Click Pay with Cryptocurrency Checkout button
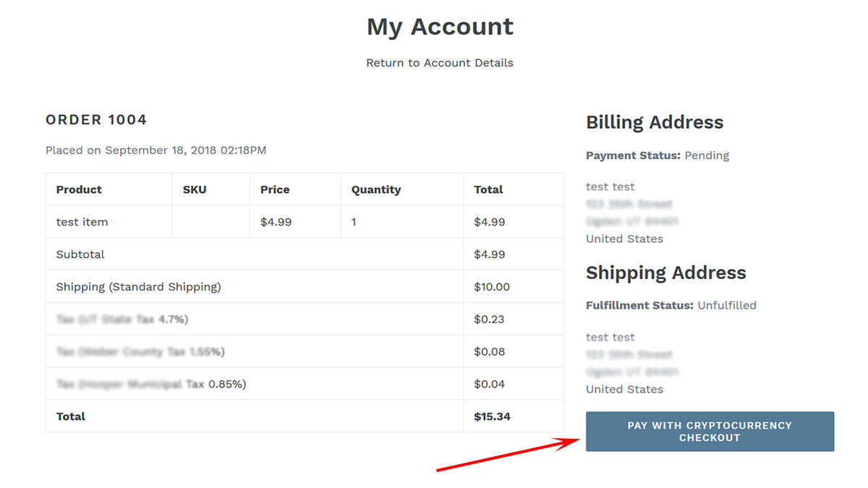 click(x=710, y=432)
